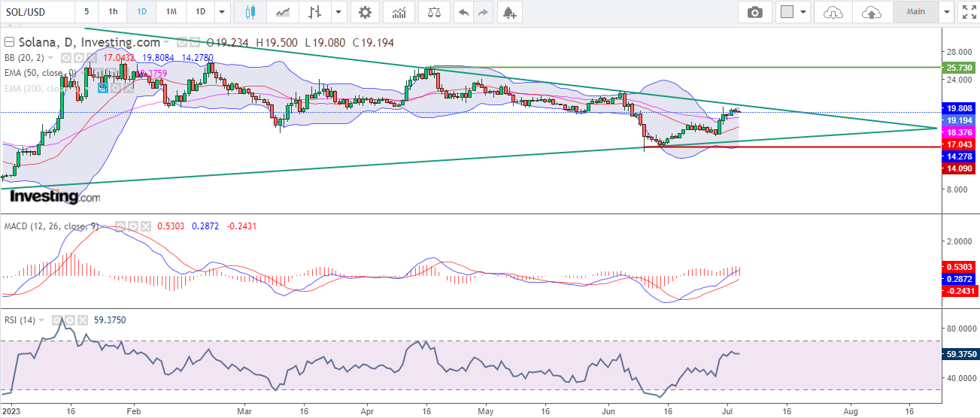Click the Mar label on the time axis
Image resolution: width=980 pixels, height=418 pixels.
coord(244,411)
